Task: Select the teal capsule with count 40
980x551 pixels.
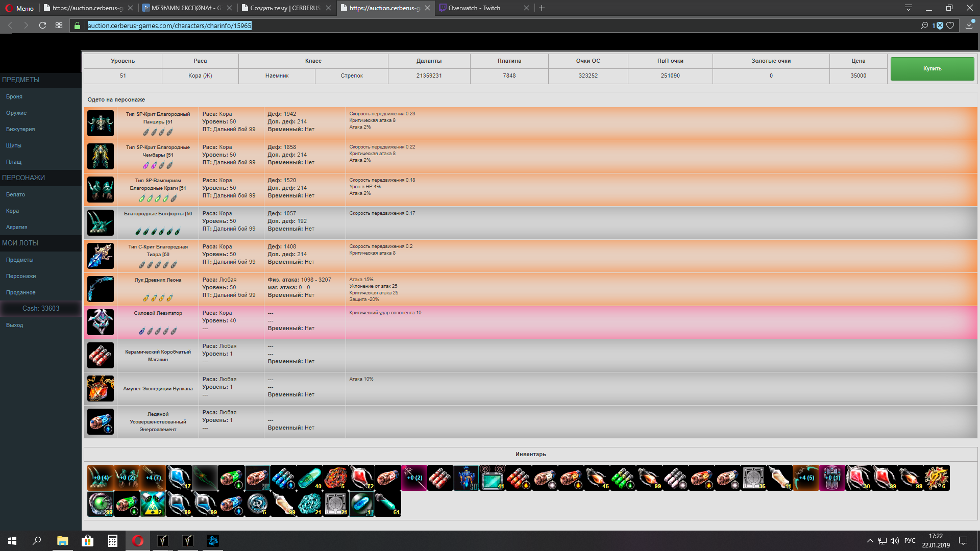Action: tap(309, 478)
